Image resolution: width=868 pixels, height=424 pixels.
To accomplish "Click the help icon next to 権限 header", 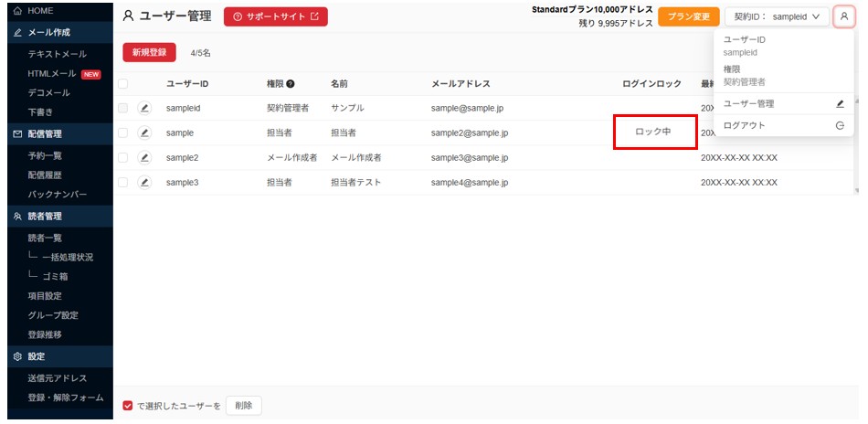I will tap(291, 84).
